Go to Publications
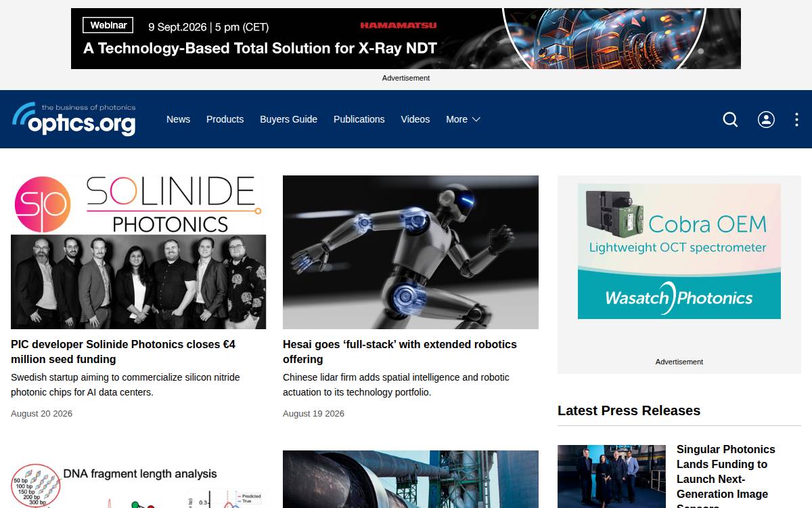Viewport: 812px width, 508px height. [x=359, y=119]
